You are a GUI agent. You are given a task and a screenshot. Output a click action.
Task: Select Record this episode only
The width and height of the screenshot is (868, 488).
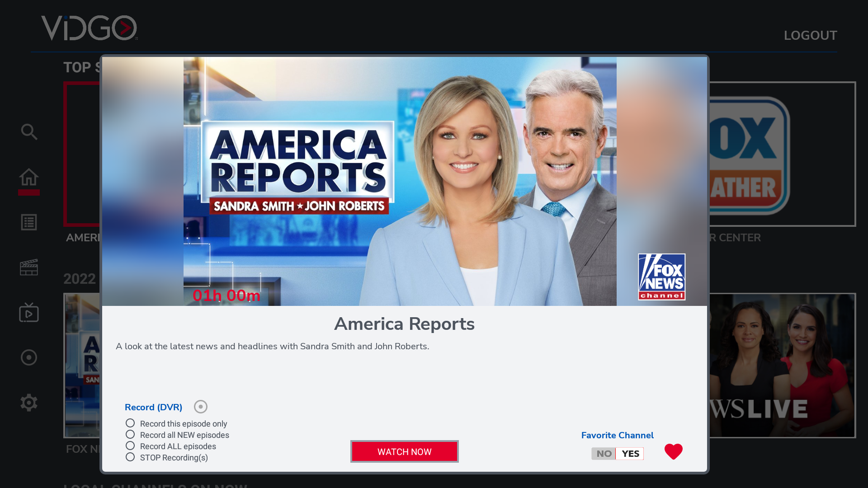click(130, 423)
